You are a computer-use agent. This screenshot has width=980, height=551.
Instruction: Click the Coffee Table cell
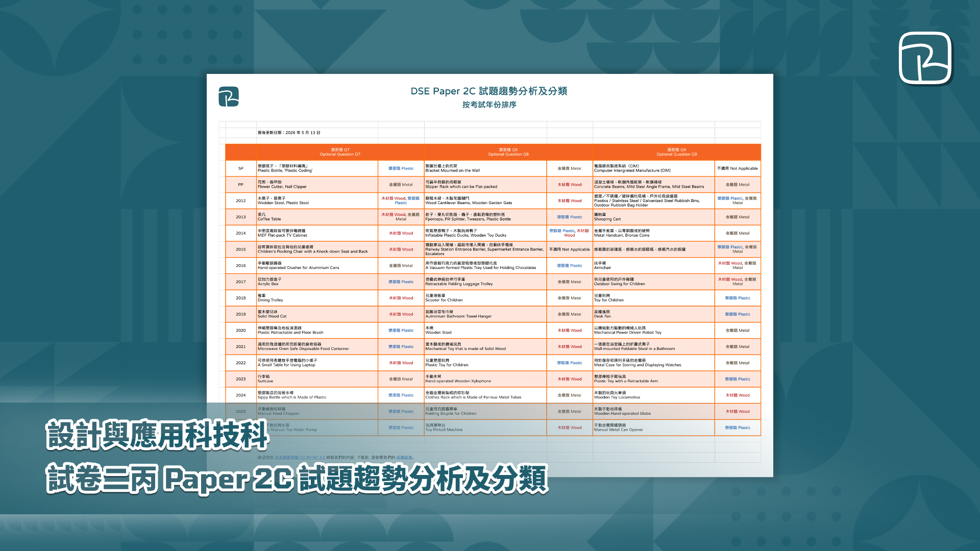click(x=317, y=217)
